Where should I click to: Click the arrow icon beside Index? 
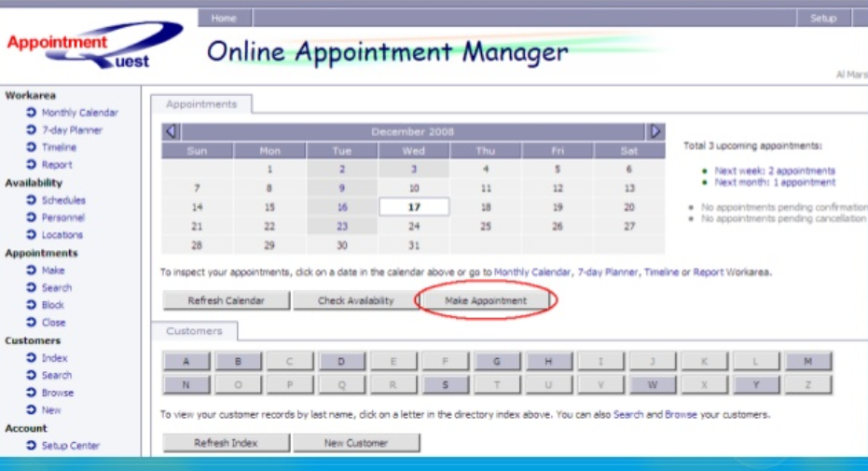click(31, 358)
